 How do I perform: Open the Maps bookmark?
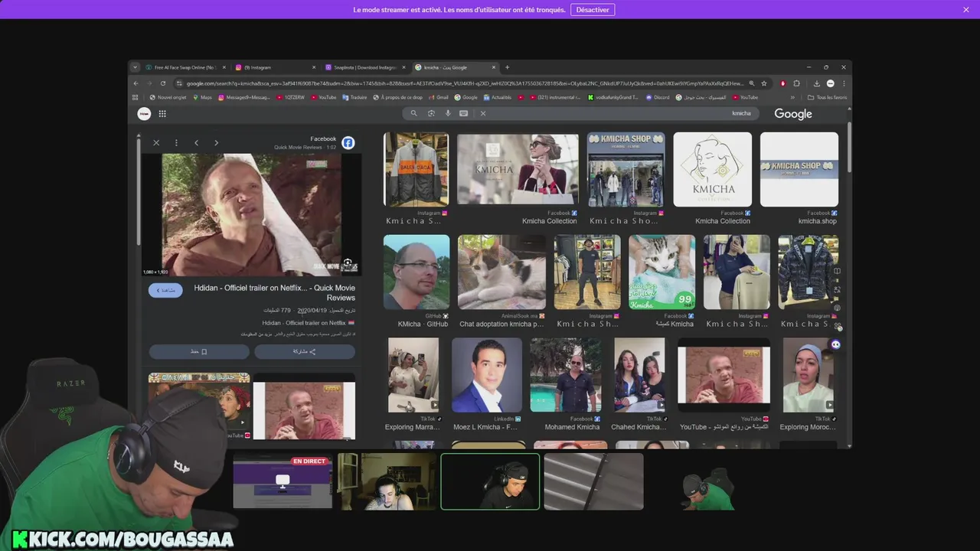pos(202,97)
